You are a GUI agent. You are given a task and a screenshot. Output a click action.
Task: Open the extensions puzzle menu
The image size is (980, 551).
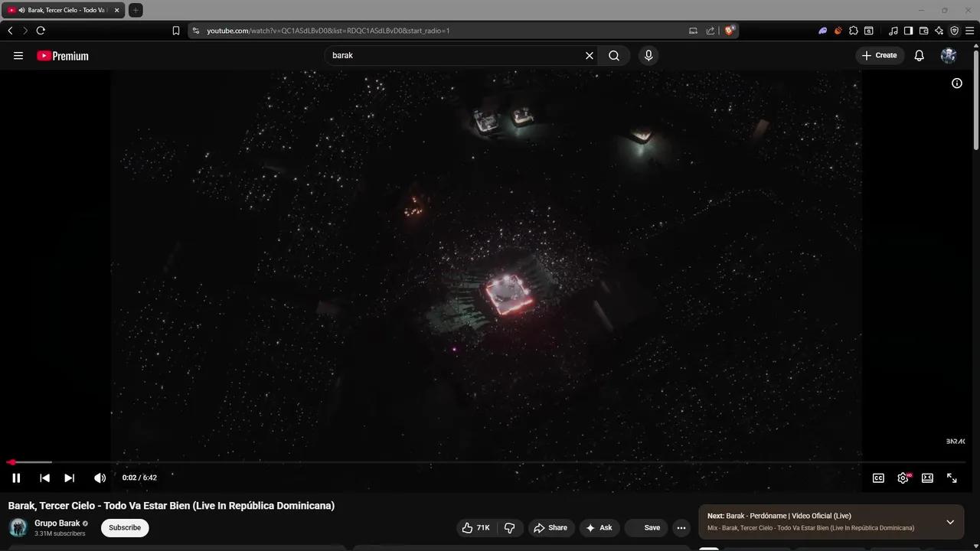[854, 31]
